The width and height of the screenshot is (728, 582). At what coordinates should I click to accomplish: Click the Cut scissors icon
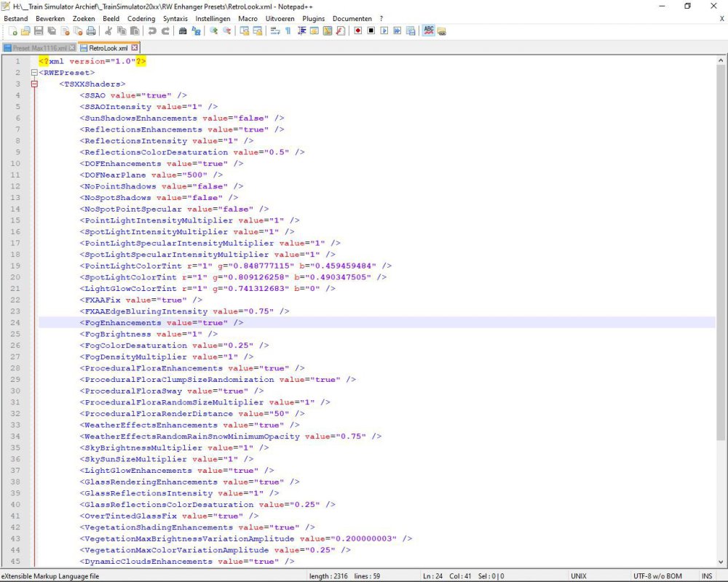(x=108, y=31)
